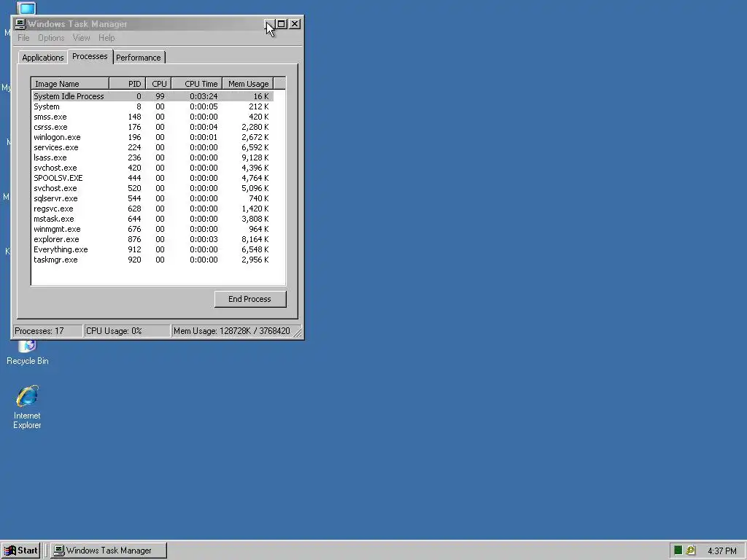This screenshot has width=747, height=560.
Task: Select lsass.exe in the process list
Action: pos(152,157)
